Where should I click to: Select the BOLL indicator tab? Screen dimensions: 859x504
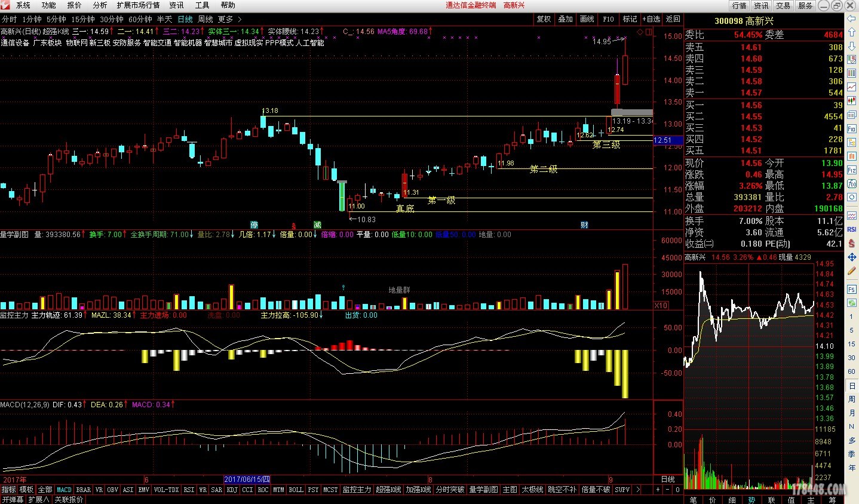click(x=296, y=490)
